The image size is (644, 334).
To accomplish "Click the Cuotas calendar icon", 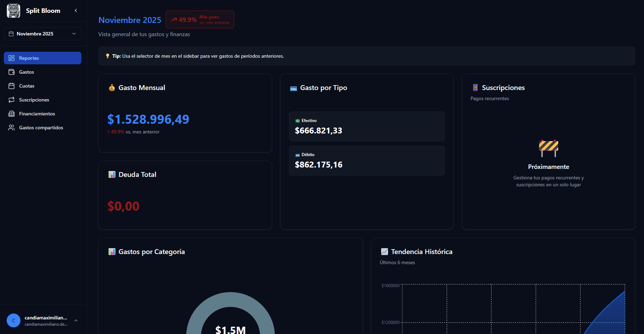I will (x=11, y=86).
